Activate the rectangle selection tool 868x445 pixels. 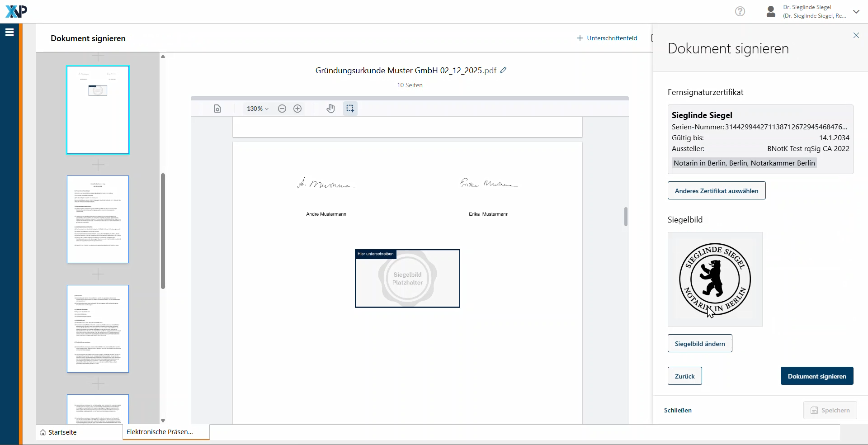pos(350,109)
